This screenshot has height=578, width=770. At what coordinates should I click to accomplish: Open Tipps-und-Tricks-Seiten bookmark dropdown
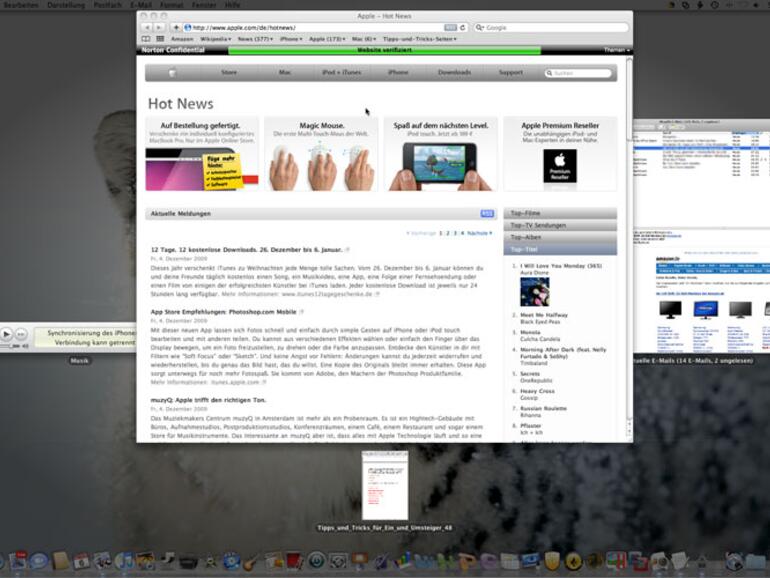click(x=420, y=39)
